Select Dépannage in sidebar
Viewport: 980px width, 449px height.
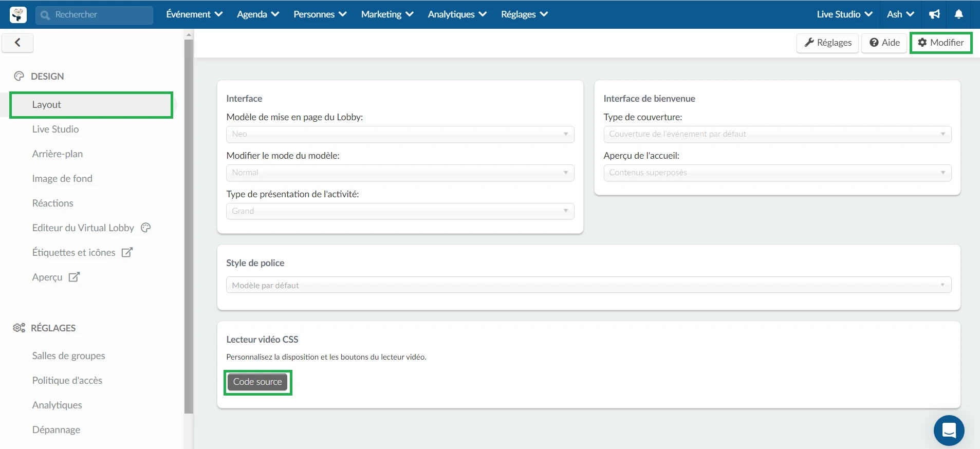(x=56, y=430)
